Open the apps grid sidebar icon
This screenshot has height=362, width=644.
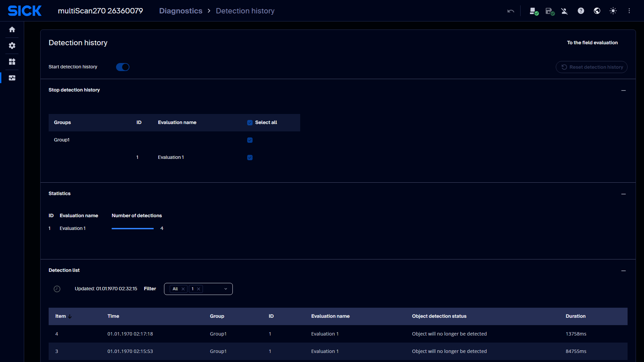12,62
